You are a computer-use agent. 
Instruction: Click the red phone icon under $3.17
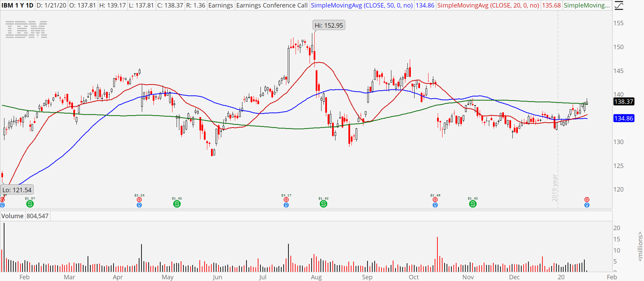[286, 199]
